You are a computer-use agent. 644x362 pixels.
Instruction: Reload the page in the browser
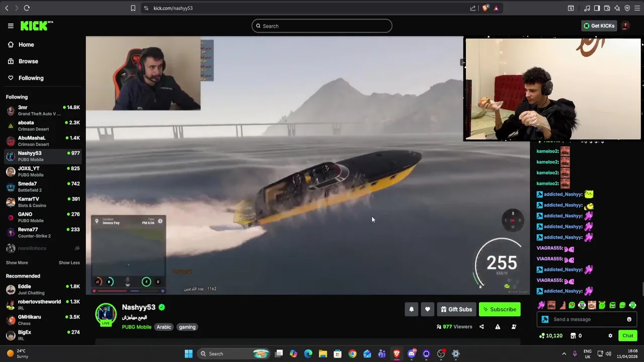pyautogui.click(x=27, y=8)
